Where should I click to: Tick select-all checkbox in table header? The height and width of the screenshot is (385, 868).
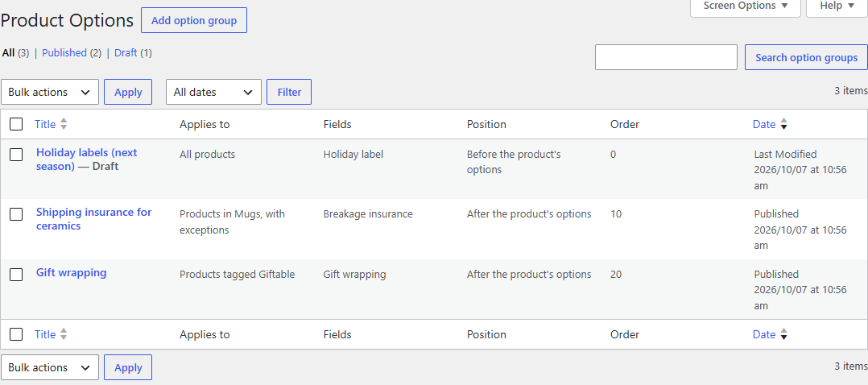tap(17, 124)
